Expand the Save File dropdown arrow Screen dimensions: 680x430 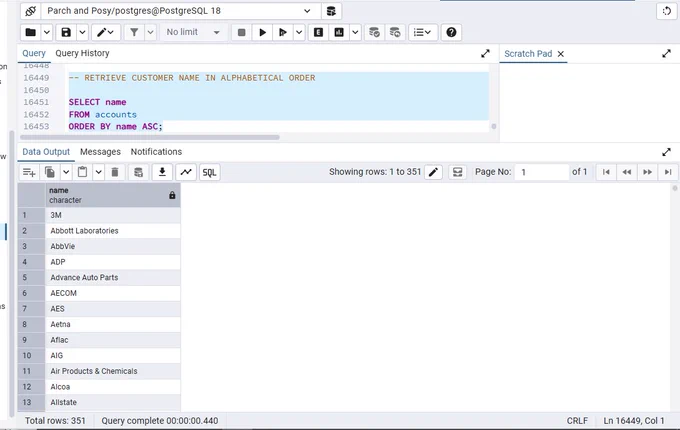[x=82, y=32]
